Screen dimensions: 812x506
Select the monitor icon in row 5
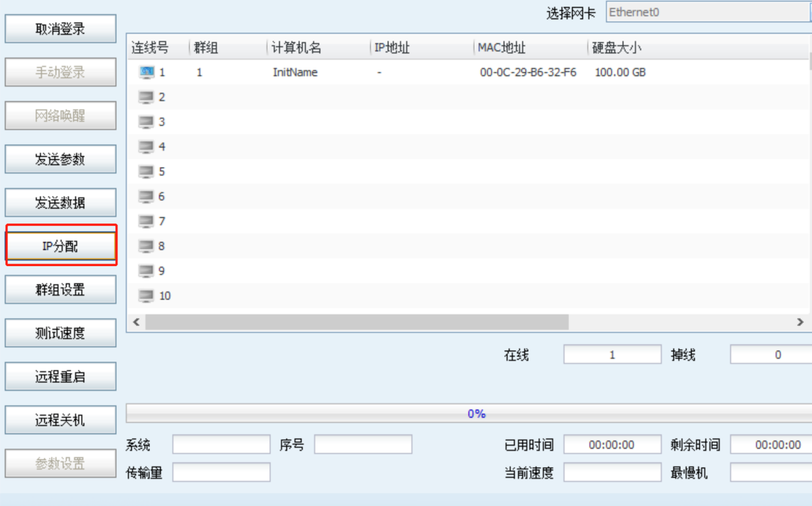(146, 171)
